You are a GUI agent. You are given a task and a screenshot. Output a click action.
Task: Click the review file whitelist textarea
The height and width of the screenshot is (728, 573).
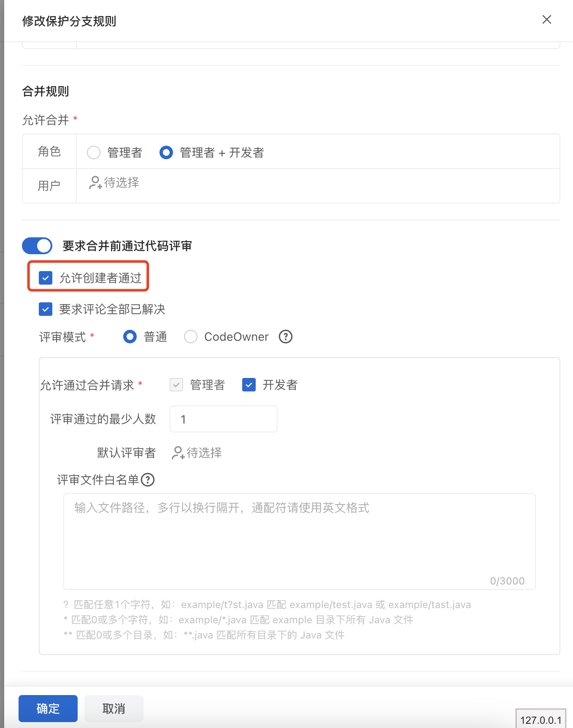click(299, 541)
